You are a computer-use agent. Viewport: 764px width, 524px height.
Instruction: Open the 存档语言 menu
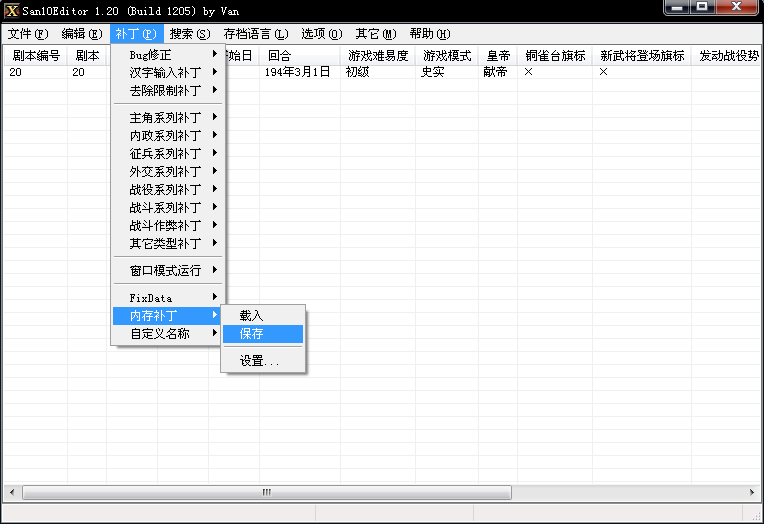point(255,34)
